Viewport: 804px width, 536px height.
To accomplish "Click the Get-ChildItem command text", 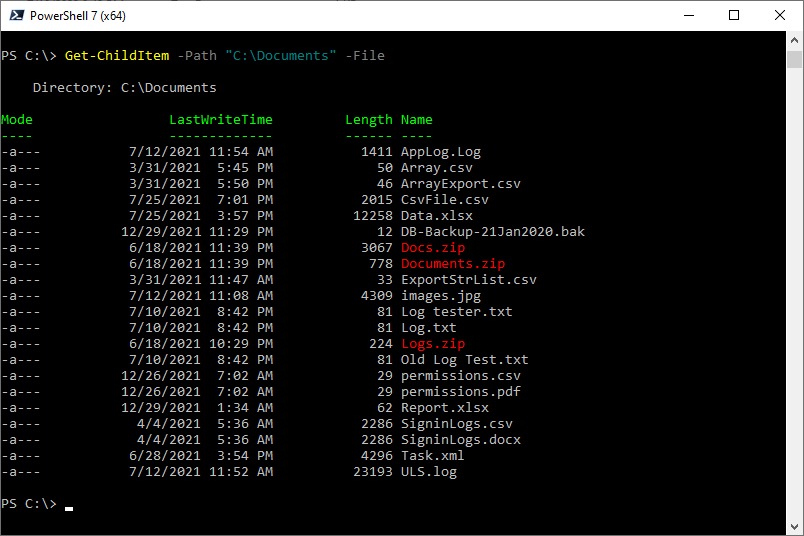I will 116,55.
